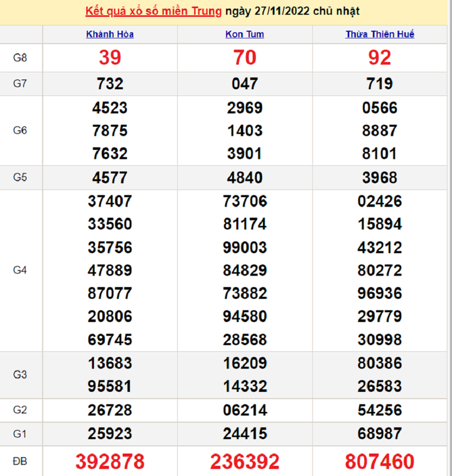This screenshot has height=476, width=452.
Task: Select Khánh Hòa special prize number 392878
Action: pyautogui.click(x=110, y=462)
